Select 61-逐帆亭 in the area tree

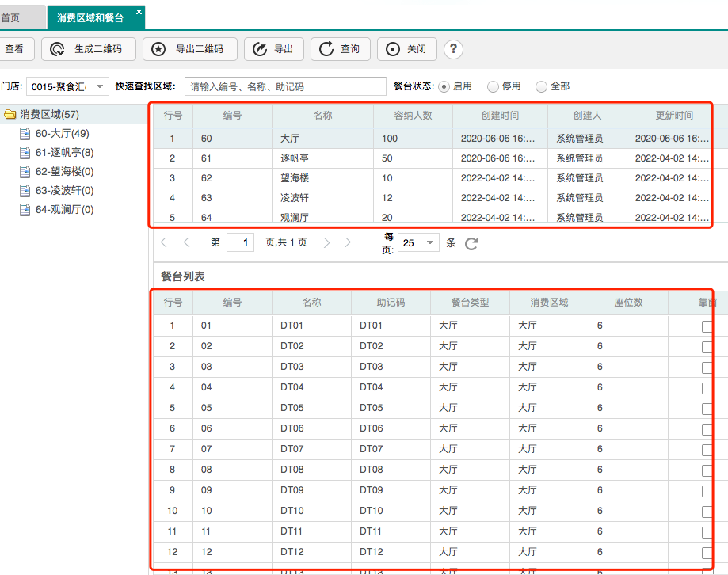click(64, 153)
